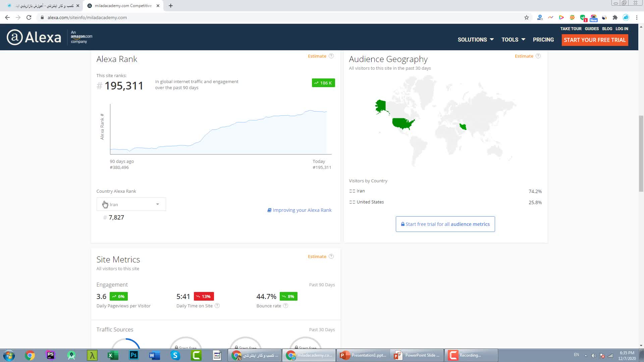644x362 pixels.
Task: Bookmark this page with star icon
Action: click(x=526, y=17)
